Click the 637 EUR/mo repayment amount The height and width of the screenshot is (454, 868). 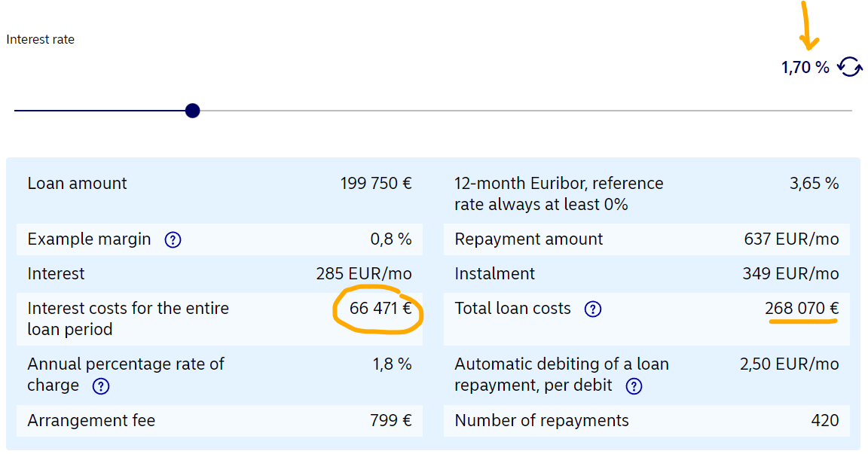coord(791,239)
